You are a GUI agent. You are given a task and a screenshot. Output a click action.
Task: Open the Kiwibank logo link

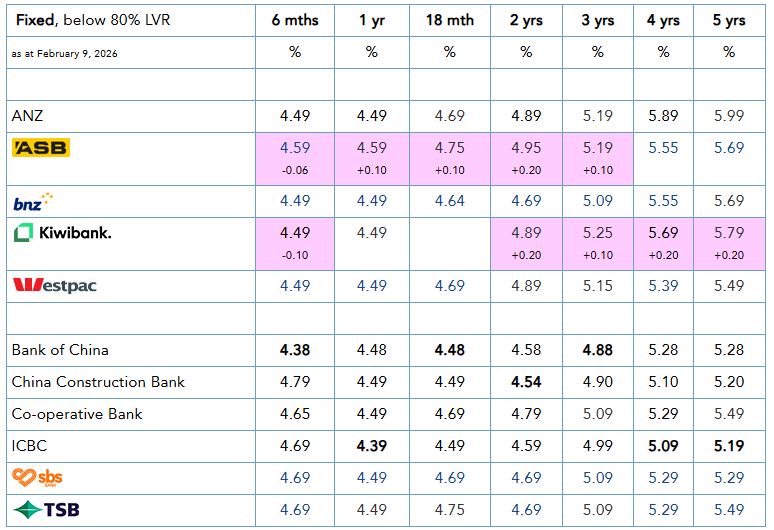(x=62, y=232)
